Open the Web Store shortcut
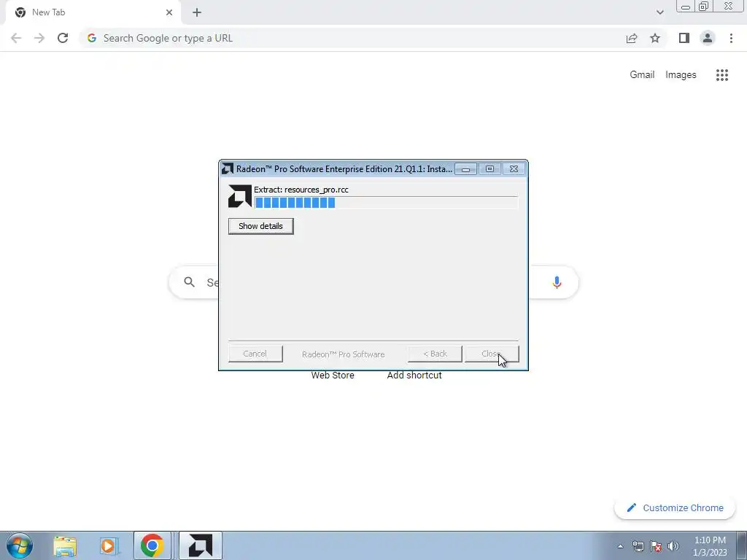747x560 pixels. point(333,376)
